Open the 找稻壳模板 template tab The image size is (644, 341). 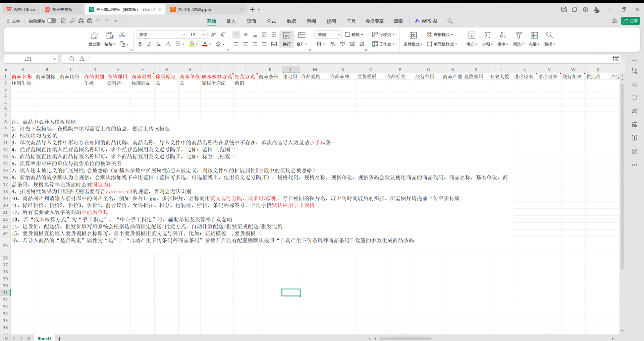[62, 9]
